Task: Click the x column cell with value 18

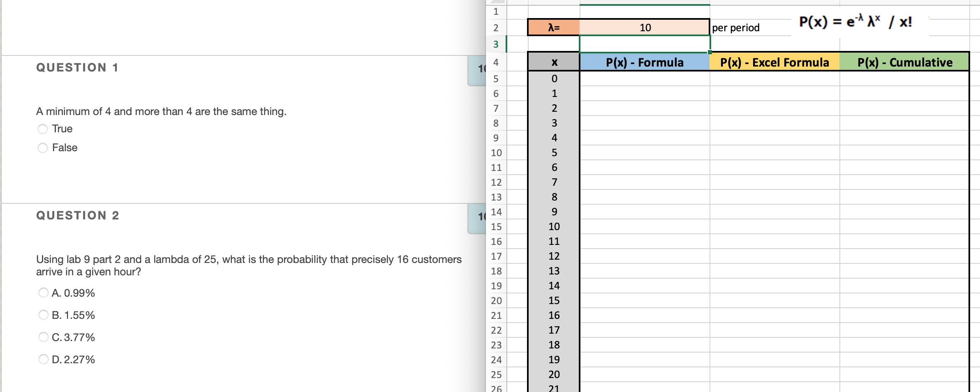Action: pyautogui.click(x=554, y=345)
